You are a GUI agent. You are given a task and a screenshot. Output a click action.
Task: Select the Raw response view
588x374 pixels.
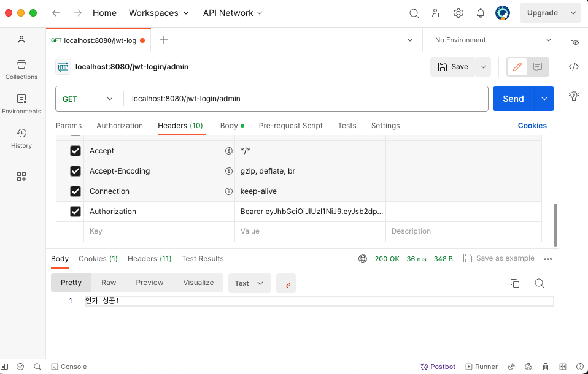[109, 283]
